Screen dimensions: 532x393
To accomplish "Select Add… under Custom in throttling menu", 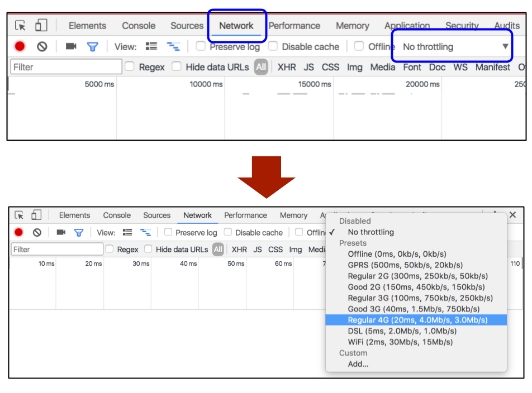I will pyautogui.click(x=358, y=364).
